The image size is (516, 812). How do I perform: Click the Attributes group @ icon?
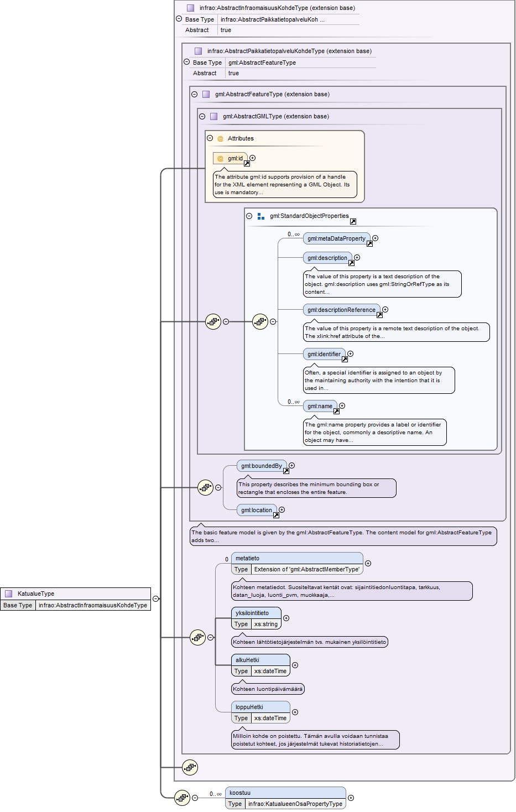pos(220,139)
